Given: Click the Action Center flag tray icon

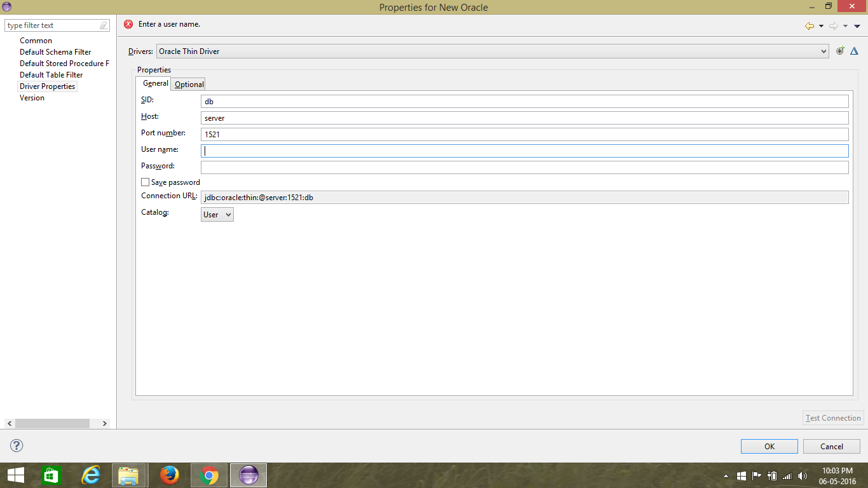Looking at the screenshot, I should [x=757, y=475].
